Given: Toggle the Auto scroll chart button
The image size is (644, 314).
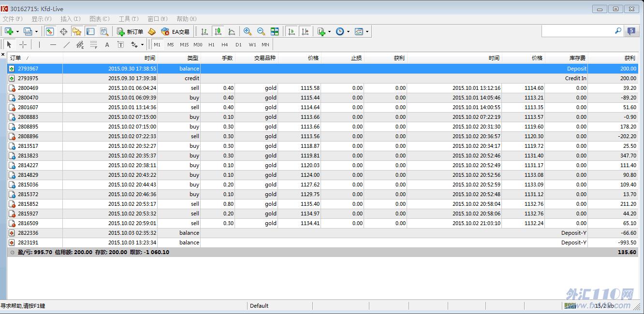Looking at the screenshot, I should (292, 31).
